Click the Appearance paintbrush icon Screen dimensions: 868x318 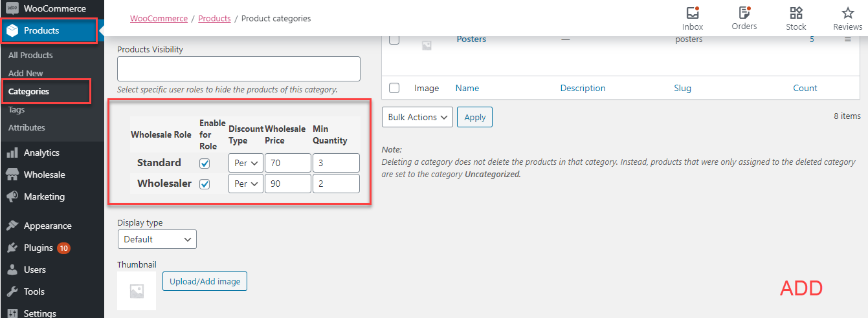click(x=12, y=226)
